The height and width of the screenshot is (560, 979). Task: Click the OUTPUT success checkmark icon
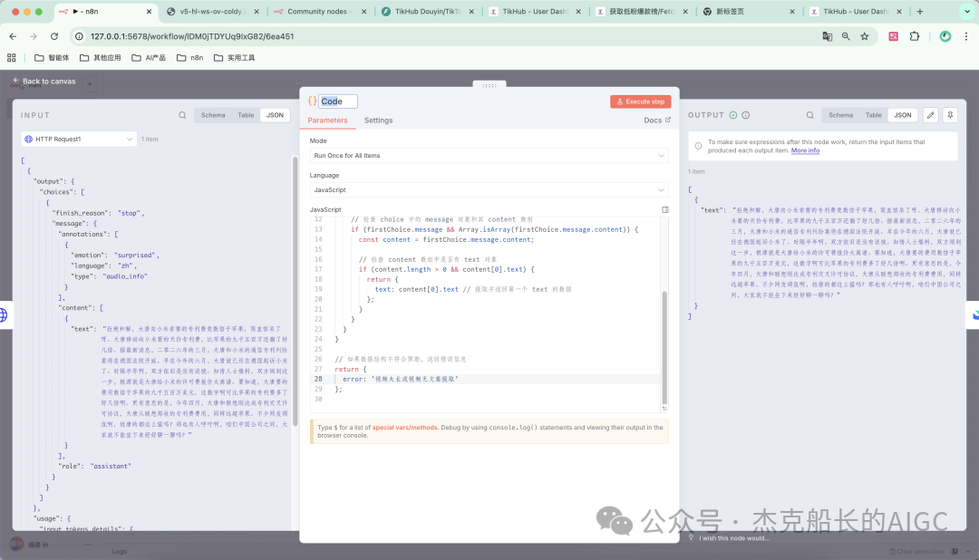(x=733, y=115)
